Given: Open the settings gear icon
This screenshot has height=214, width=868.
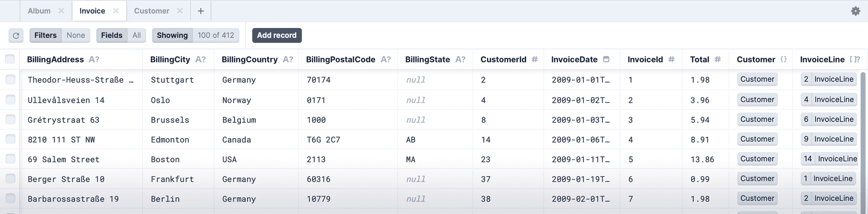Looking at the screenshot, I should click(855, 11).
